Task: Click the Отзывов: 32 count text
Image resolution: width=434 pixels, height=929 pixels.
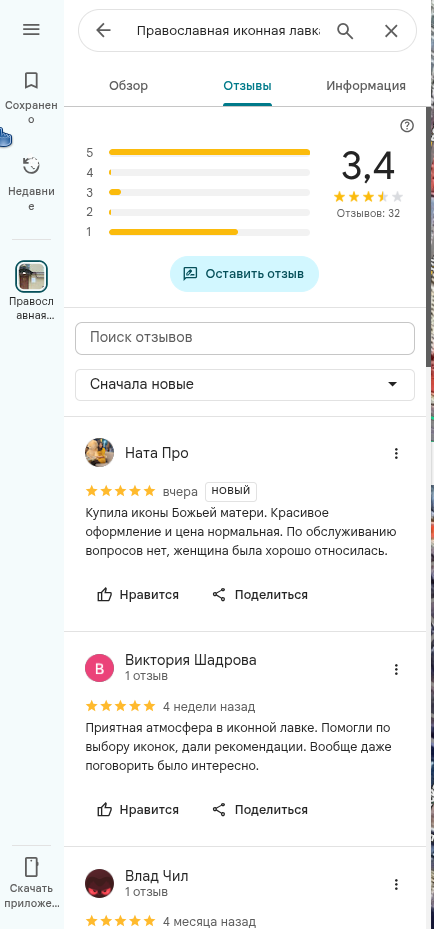Action: coord(368,213)
